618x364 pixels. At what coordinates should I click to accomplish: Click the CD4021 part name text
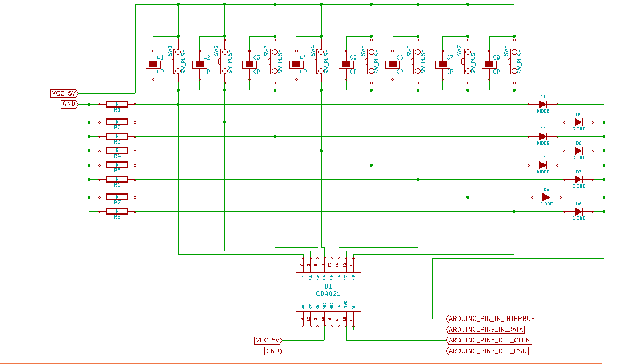pos(328,294)
